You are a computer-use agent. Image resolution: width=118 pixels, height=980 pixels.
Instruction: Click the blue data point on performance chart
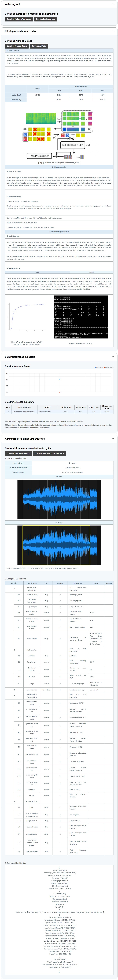60,379
